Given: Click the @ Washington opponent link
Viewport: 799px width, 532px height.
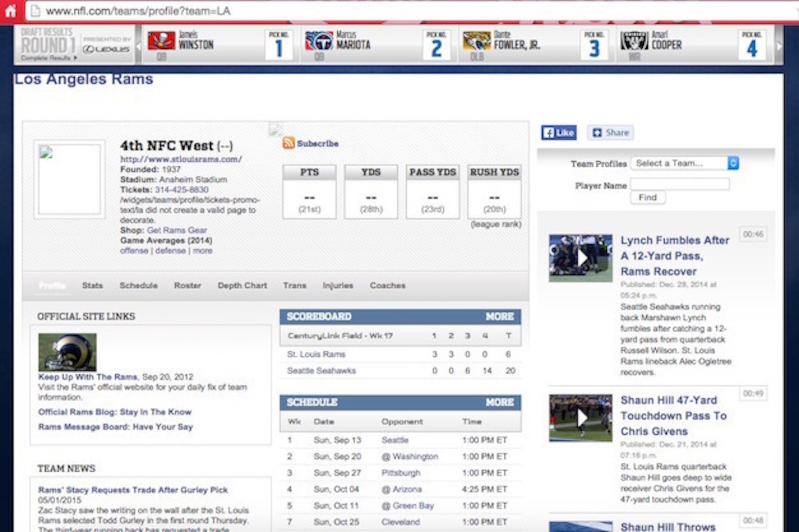Looking at the screenshot, I should (x=410, y=457).
